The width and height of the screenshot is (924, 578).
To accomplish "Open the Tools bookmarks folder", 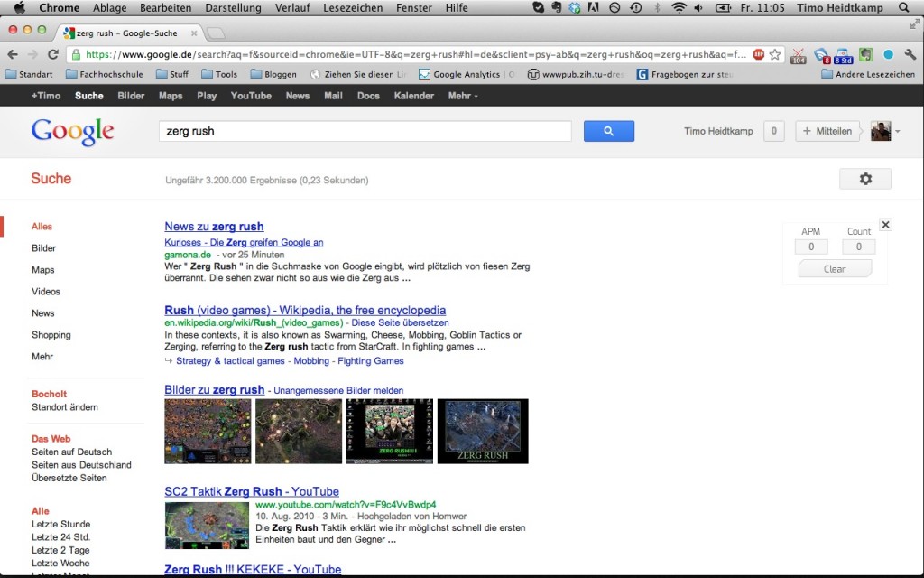I will 219,74.
